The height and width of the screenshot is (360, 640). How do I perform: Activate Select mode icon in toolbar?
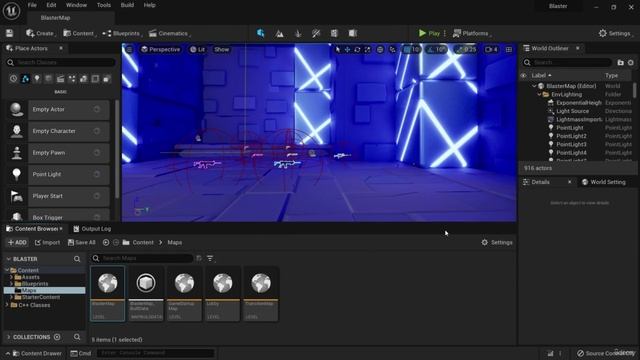(260, 33)
